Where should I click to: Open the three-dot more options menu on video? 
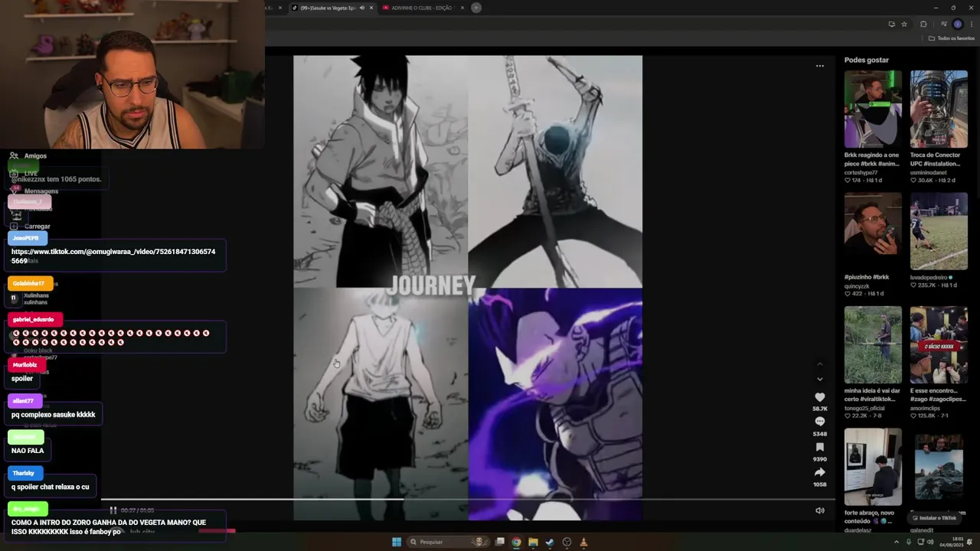click(x=819, y=66)
